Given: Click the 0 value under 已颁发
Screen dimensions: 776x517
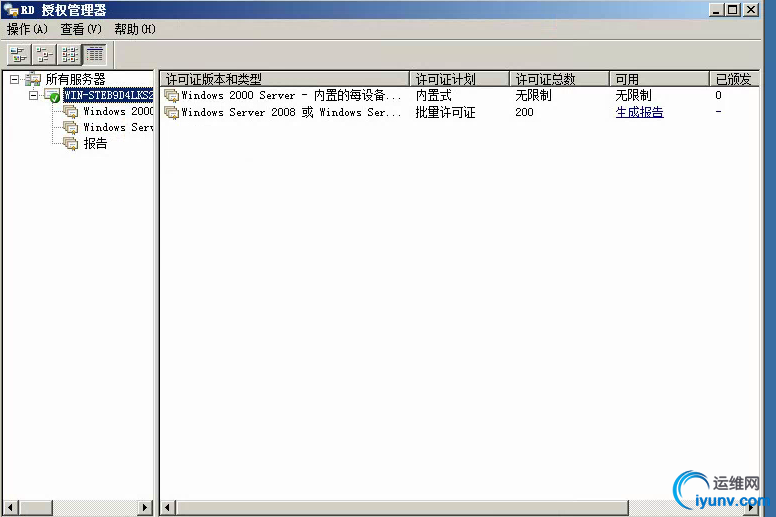Looking at the screenshot, I should [718, 95].
